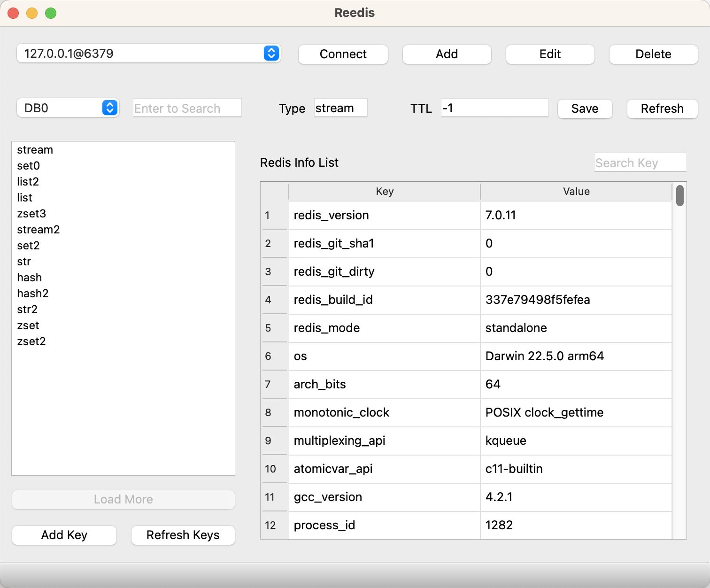Click the gcc_version cell
Image resolution: width=710 pixels, height=588 pixels.
coord(385,497)
